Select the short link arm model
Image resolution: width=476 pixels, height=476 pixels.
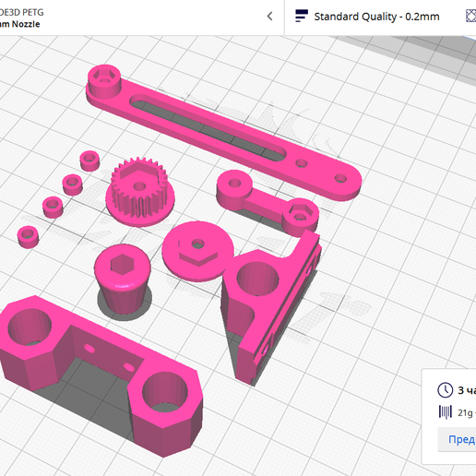(x=268, y=202)
